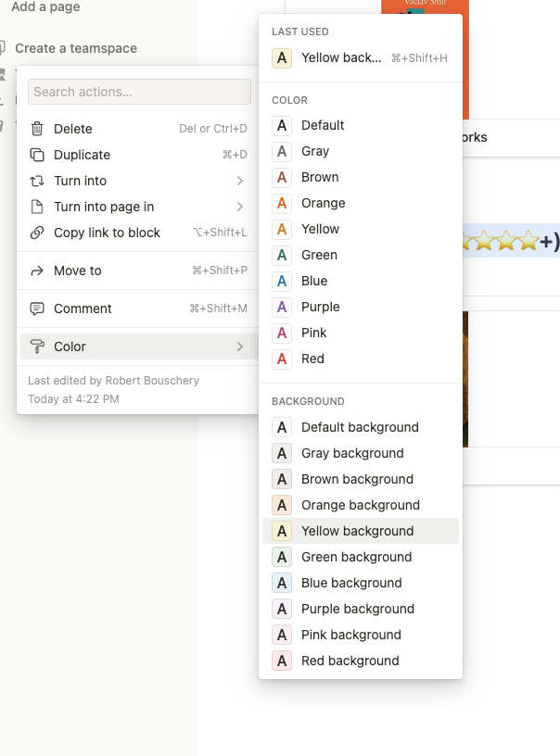Pick the Blue background swatch
This screenshot has height=756, width=560.
[282, 583]
